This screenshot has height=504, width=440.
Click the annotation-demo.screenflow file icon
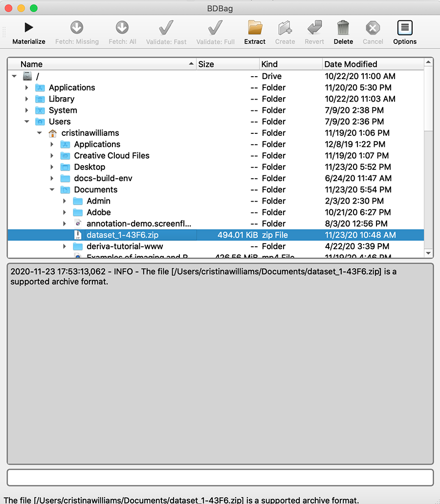pyautogui.click(x=78, y=223)
